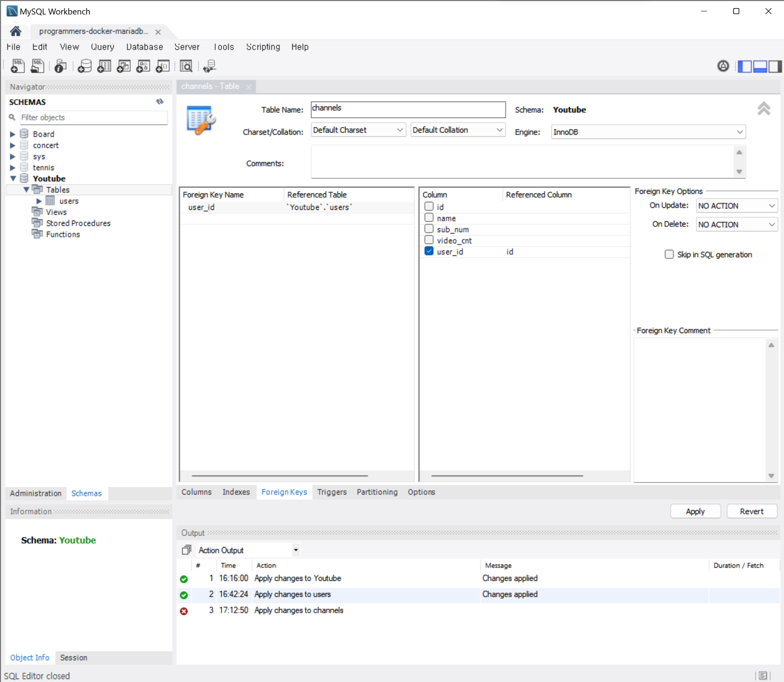Check the id column checkbox

[429, 206]
